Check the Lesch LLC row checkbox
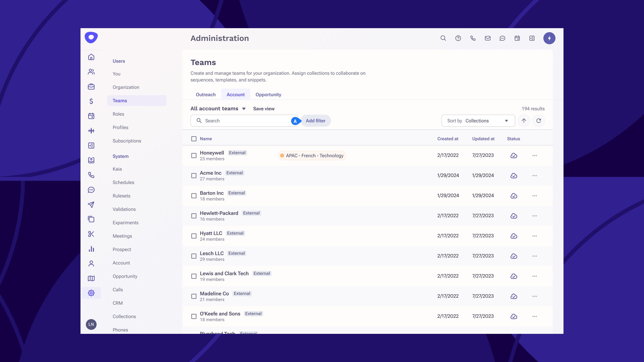This screenshot has width=644, height=362. [x=194, y=256]
